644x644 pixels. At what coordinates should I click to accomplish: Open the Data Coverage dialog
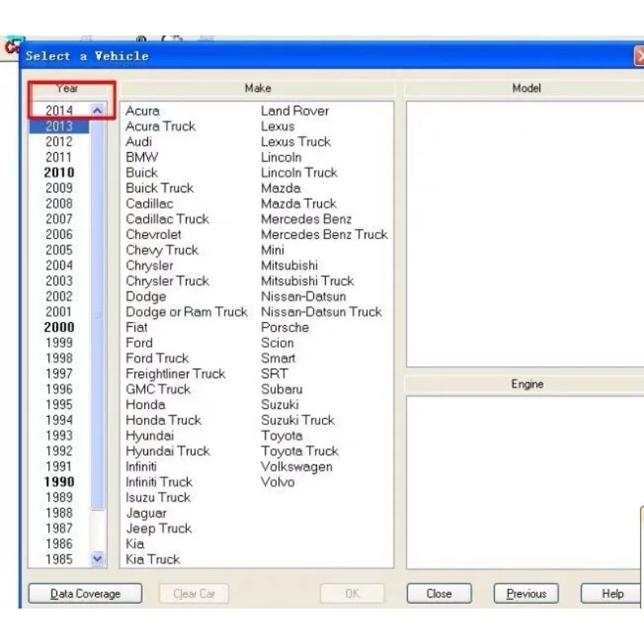(85, 593)
